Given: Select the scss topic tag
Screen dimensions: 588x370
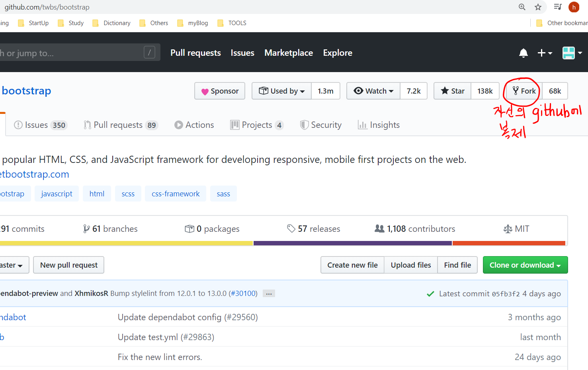Looking at the screenshot, I should point(128,194).
